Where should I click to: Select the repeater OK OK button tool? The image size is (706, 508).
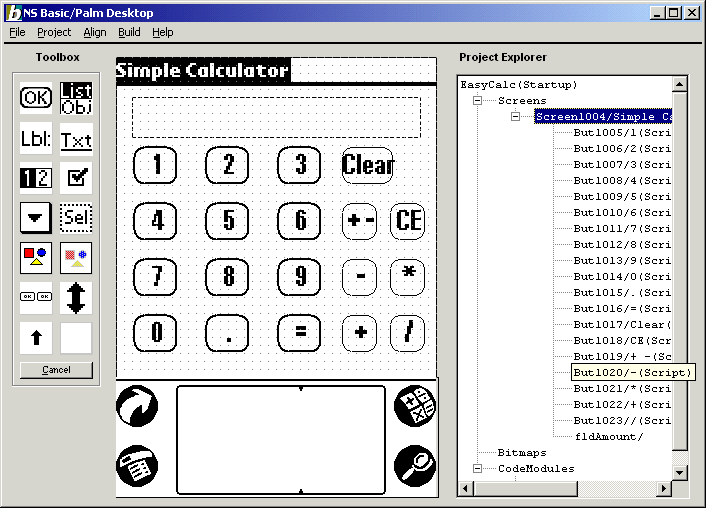pyautogui.click(x=36, y=297)
